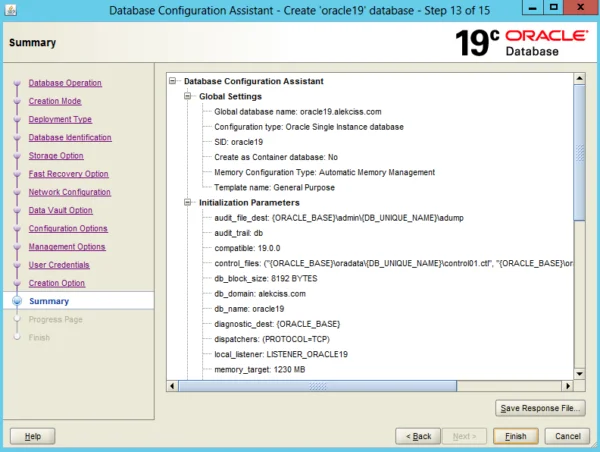Open the User Credentials step
This screenshot has width=600, height=452.
(x=59, y=265)
